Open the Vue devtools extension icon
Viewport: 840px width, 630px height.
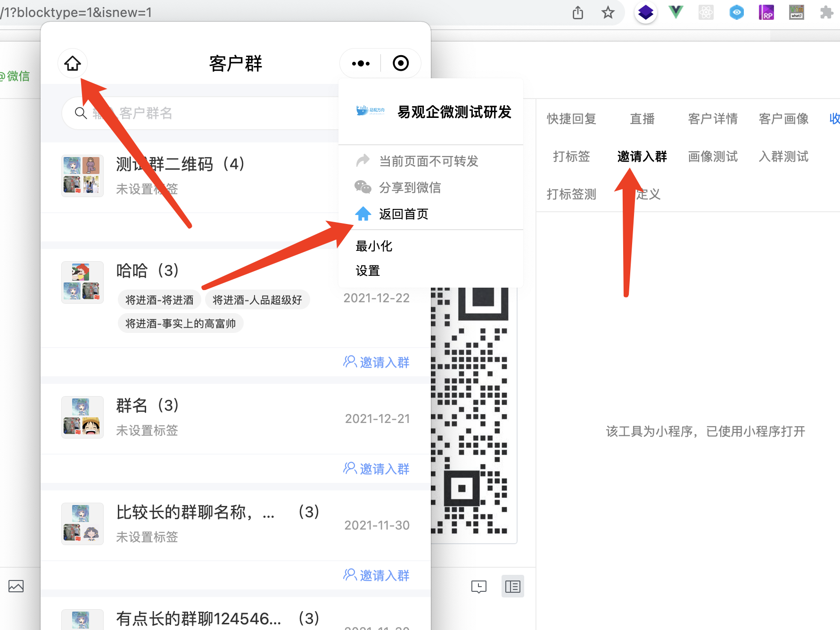click(x=676, y=12)
